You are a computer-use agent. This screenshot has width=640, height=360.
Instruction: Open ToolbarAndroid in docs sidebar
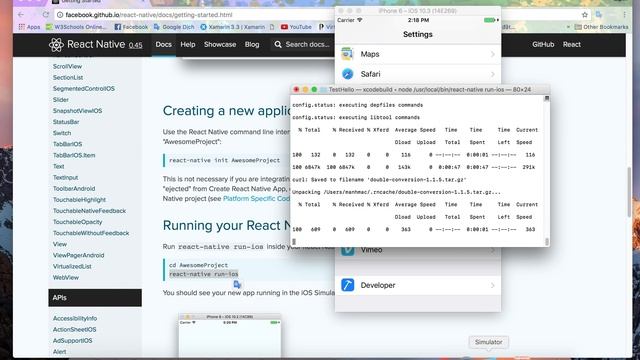pos(74,188)
